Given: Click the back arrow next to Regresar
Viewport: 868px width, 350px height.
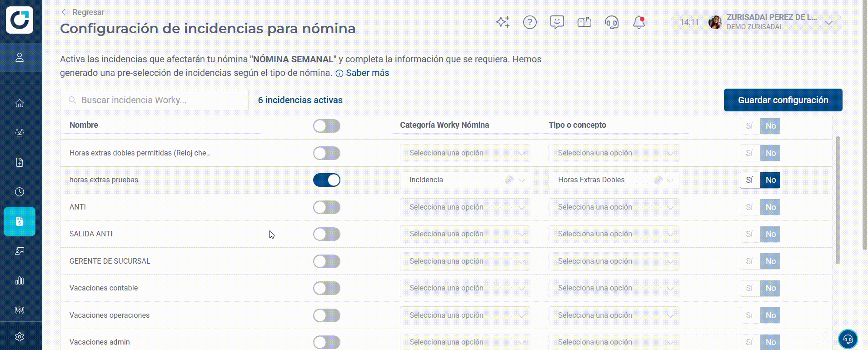Looking at the screenshot, I should tap(64, 12).
